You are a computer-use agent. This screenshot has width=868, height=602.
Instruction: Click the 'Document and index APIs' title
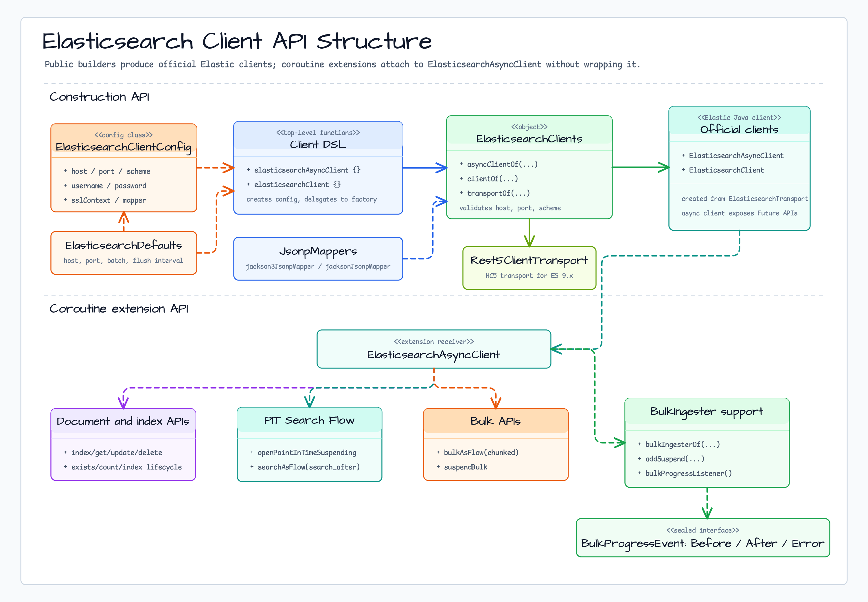pyautogui.click(x=123, y=421)
